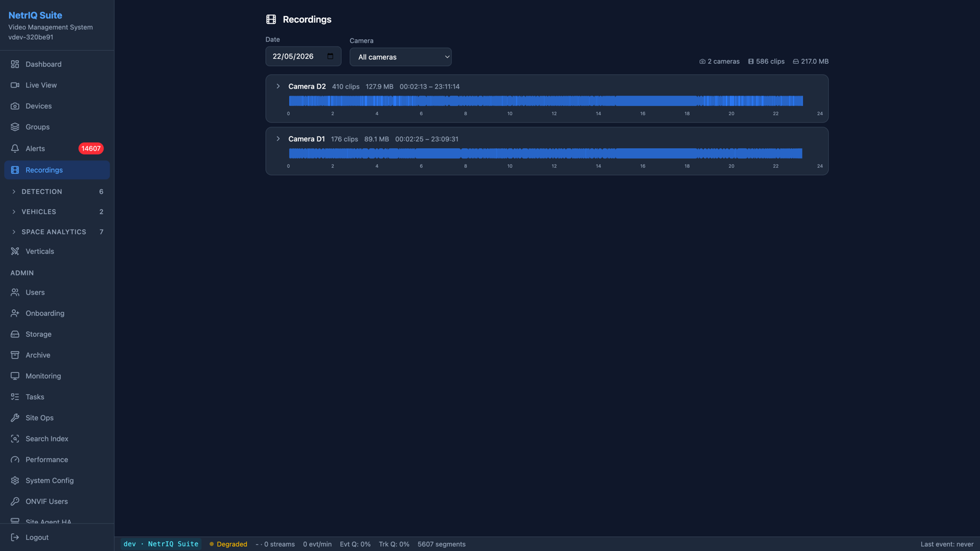
Task: Click the clips count film icon
Action: tap(751, 61)
